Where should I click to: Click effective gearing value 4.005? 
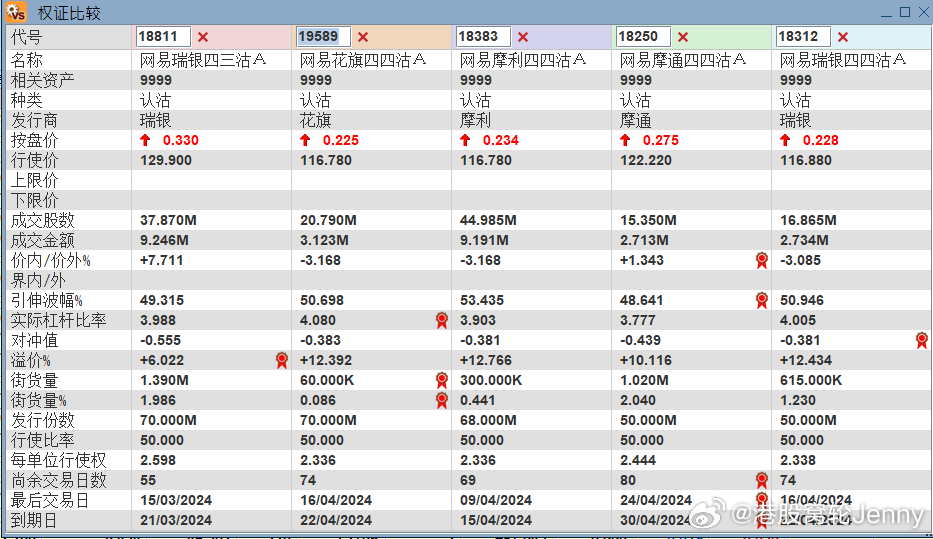click(798, 321)
